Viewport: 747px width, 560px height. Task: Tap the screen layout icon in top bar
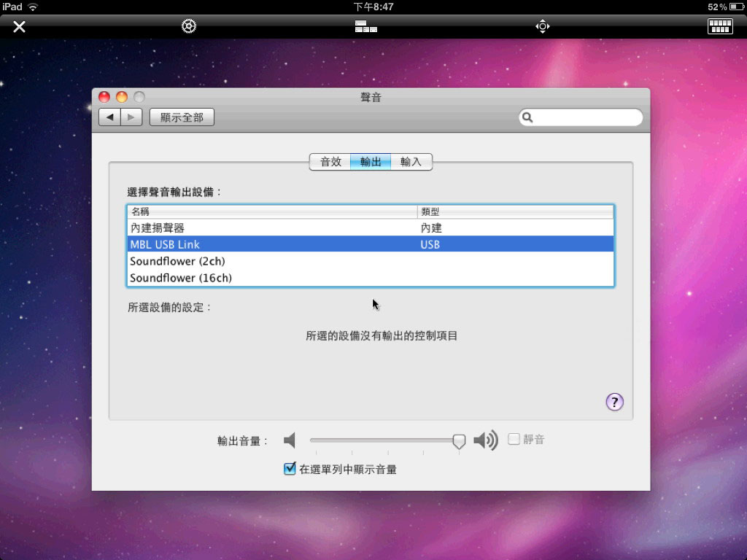(x=366, y=27)
